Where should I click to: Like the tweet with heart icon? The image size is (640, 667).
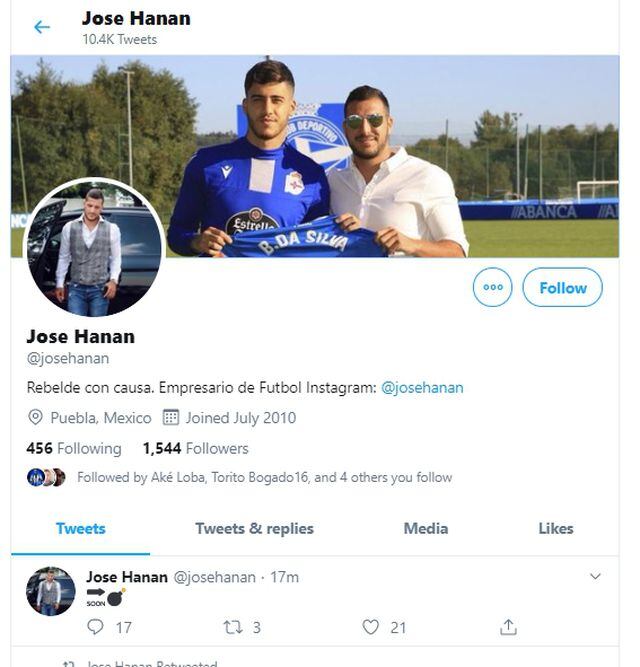(x=371, y=627)
